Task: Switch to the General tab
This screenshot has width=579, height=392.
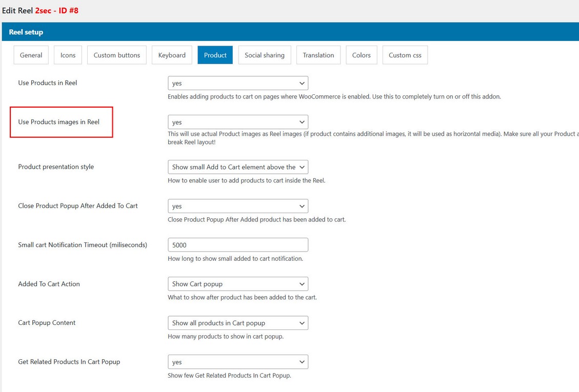Action: click(x=31, y=55)
